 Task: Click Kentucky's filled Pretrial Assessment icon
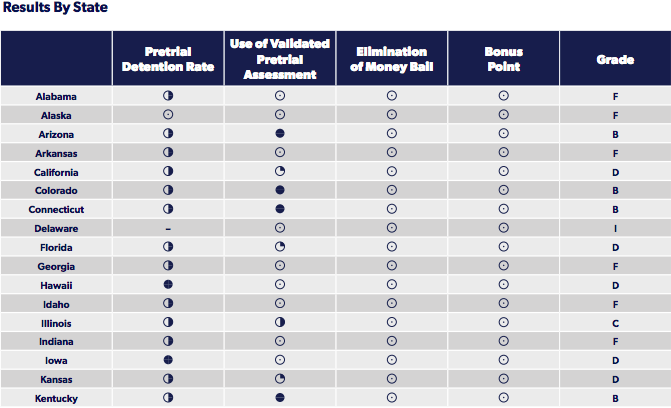tap(280, 398)
